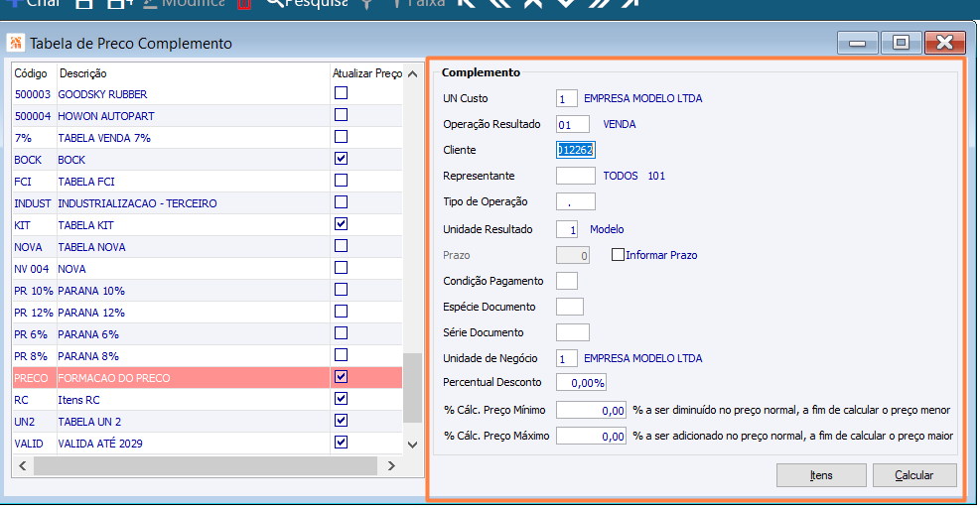Select the row TABELA VENDA 7%

point(208,138)
